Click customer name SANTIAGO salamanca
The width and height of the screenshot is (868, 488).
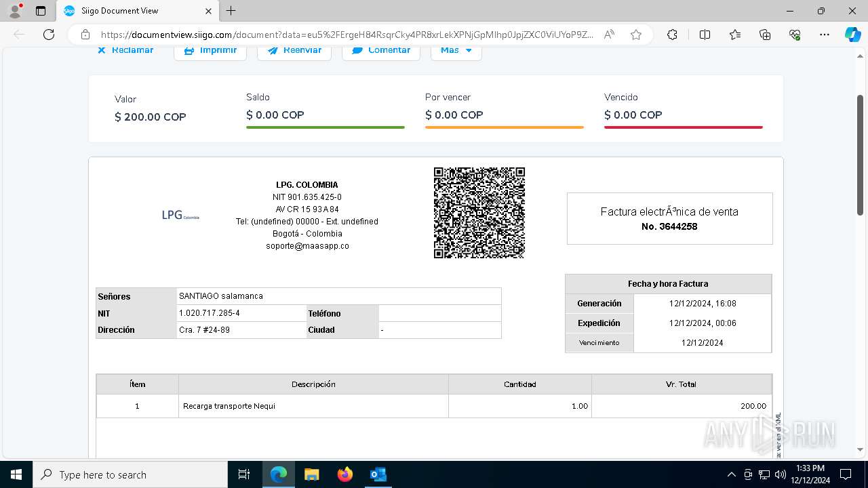221,296
